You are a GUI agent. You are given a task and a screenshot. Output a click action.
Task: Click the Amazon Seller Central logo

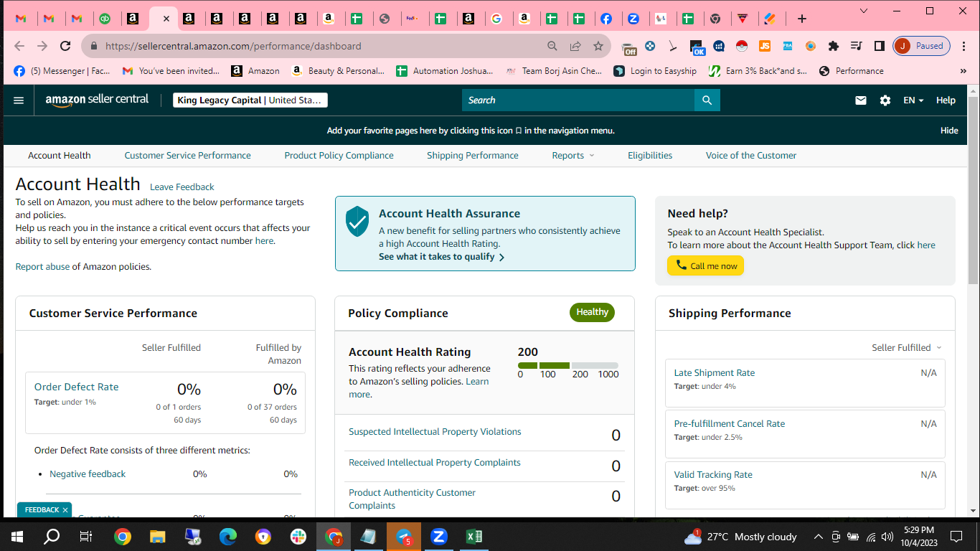pyautogui.click(x=97, y=100)
